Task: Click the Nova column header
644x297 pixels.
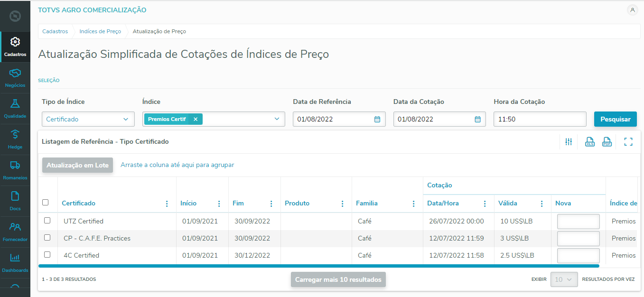Action: click(x=563, y=204)
